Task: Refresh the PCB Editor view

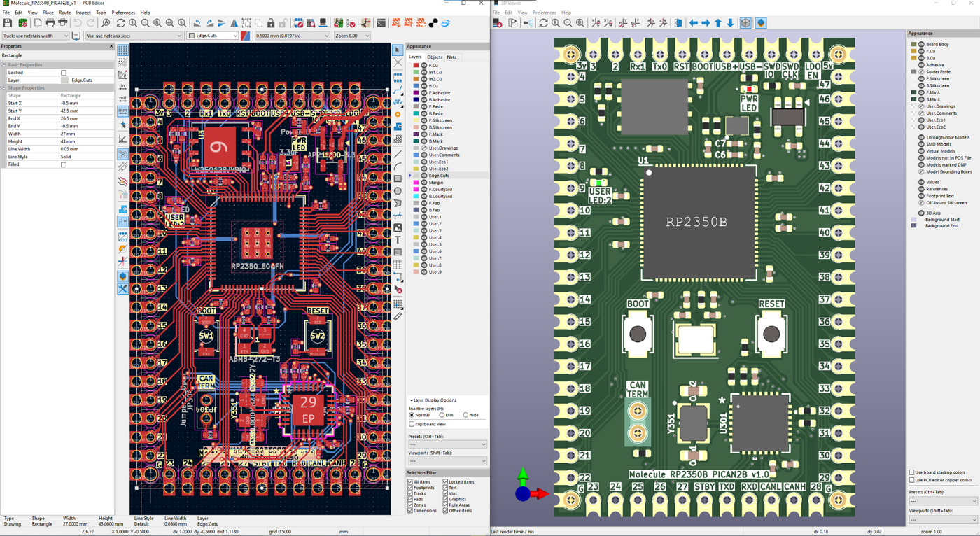Action: click(121, 23)
